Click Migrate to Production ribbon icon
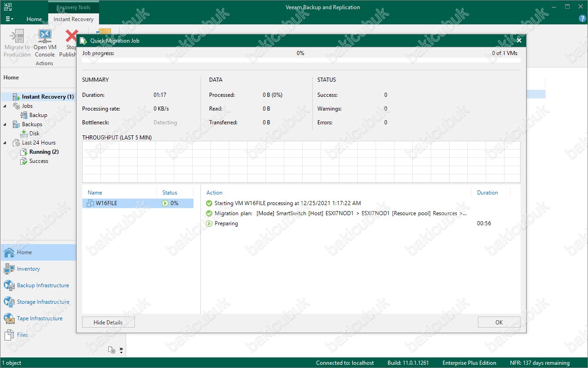This screenshot has height=368, width=588. [17, 36]
